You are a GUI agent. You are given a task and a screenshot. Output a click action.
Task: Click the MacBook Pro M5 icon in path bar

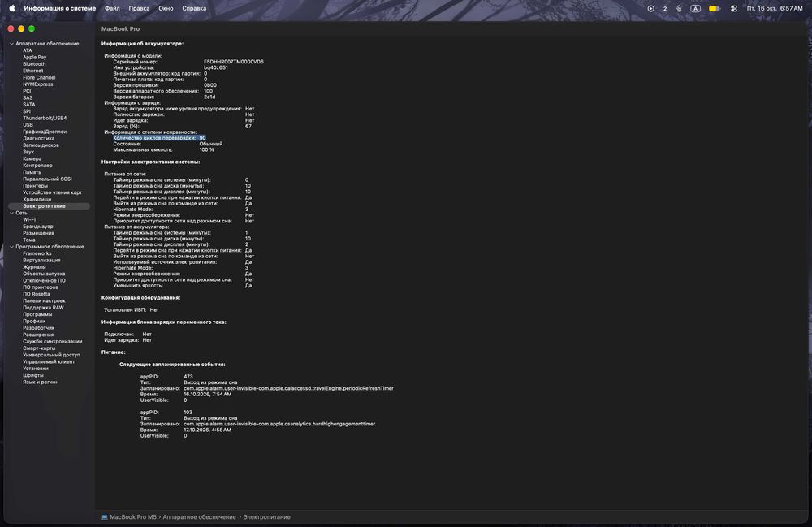coord(105,517)
